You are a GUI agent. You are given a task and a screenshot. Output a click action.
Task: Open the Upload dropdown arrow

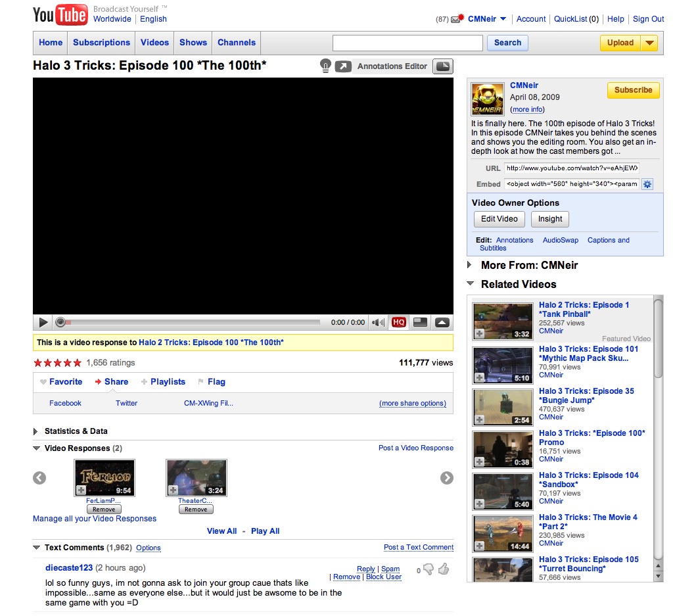649,43
